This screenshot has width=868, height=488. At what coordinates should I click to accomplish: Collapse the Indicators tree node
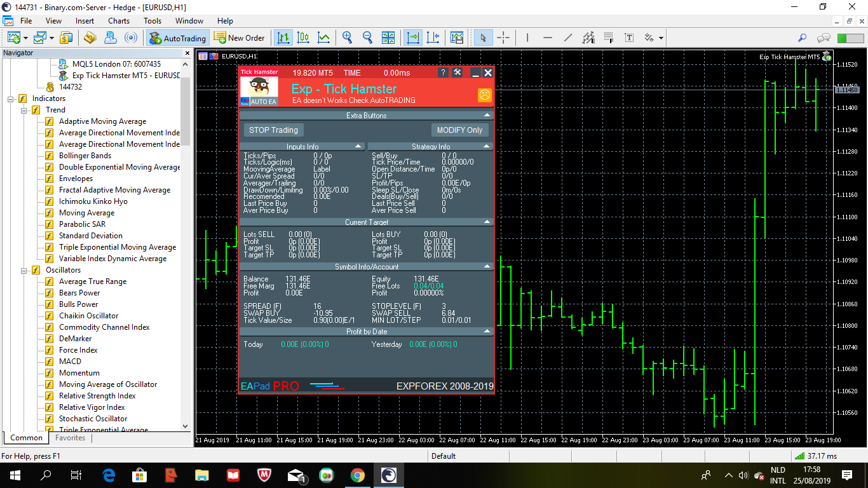tap(11, 98)
